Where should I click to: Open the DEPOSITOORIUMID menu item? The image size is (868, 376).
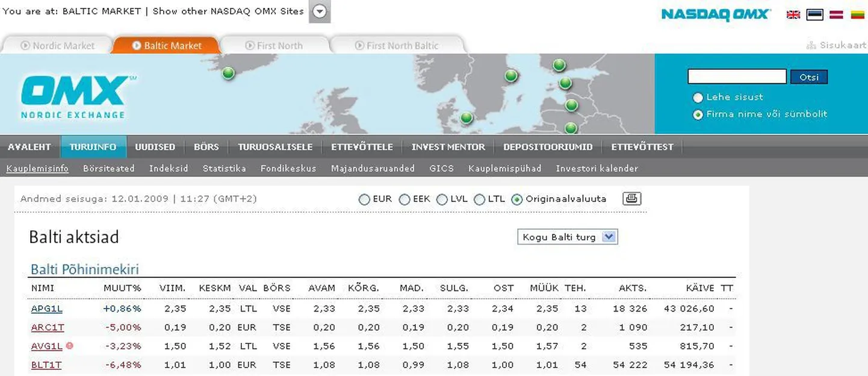(548, 147)
